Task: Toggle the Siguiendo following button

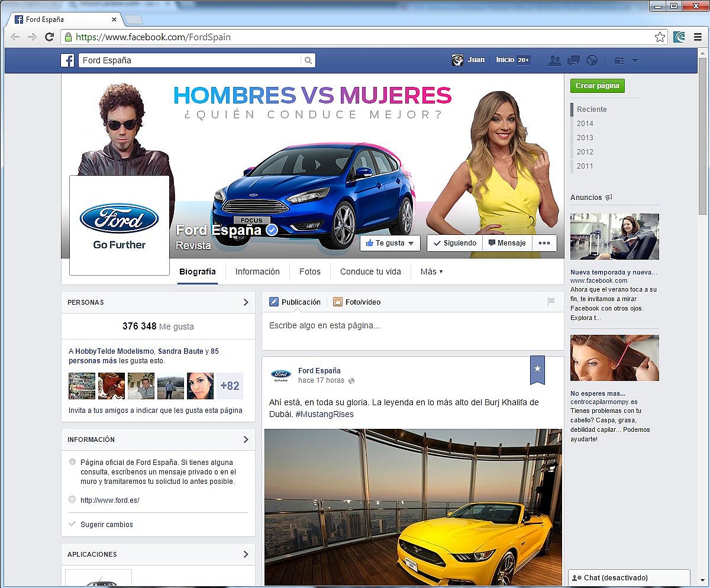Action: (455, 243)
